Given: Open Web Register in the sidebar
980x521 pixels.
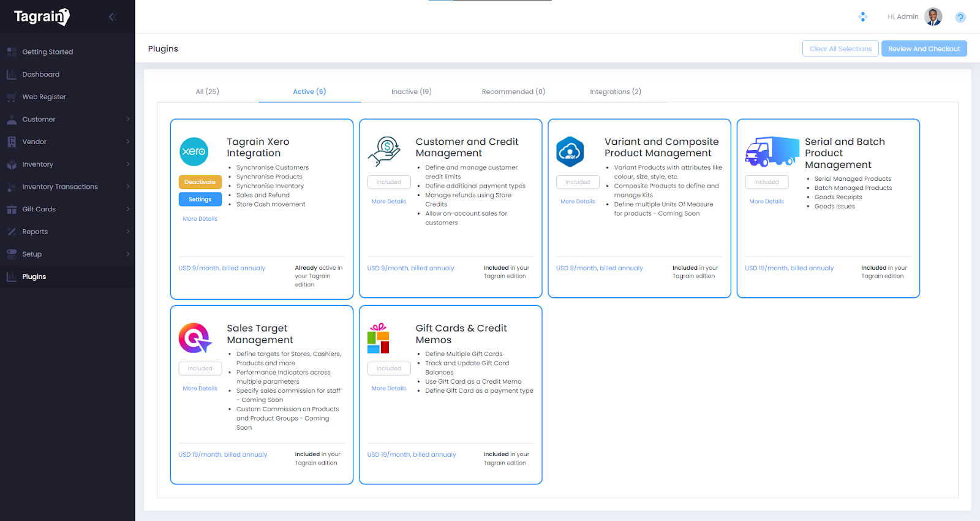Looking at the screenshot, I should click(44, 97).
